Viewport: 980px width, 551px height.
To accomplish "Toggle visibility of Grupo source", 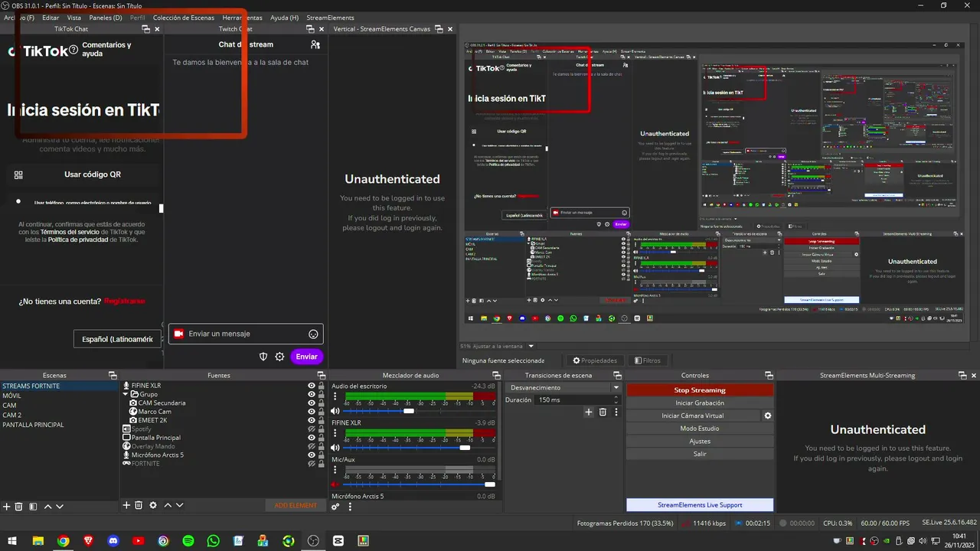I will [x=312, y=394].
